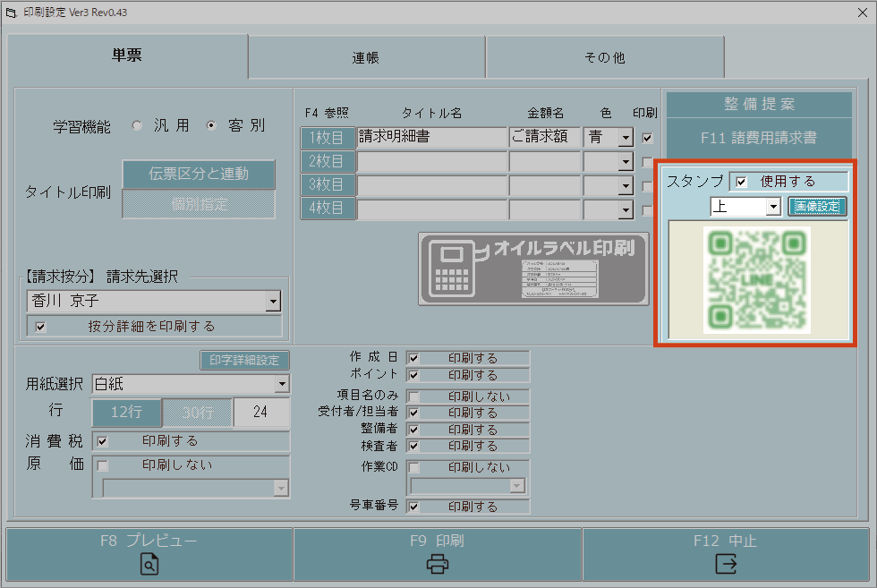Open the 1枚目 color dropdown showing 青
The width and height of the screenshot is (877, 588).
[626, 138]
